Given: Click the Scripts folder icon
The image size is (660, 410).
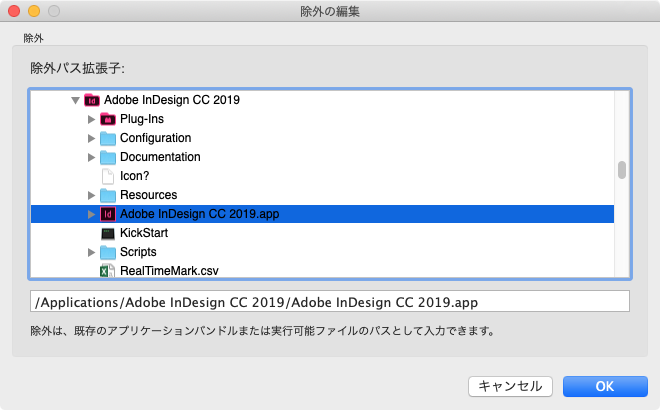Looking at the screenshot, I should [x=108, y=252].
